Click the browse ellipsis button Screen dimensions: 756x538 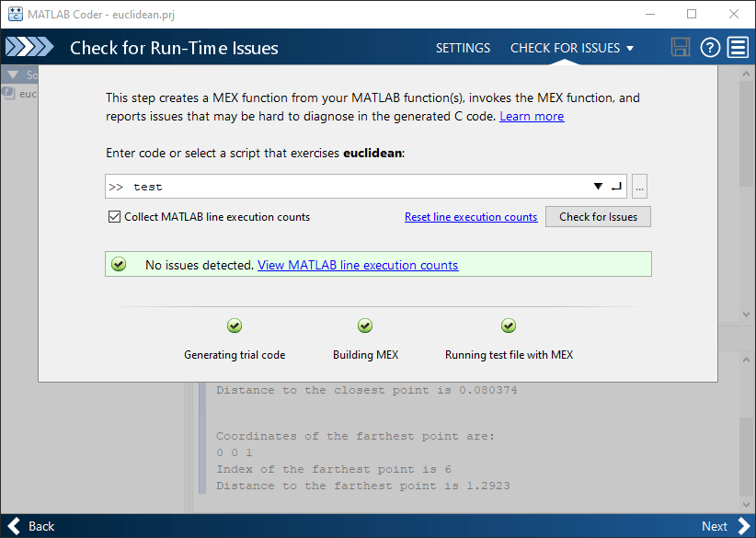click(x=639, y=187)
